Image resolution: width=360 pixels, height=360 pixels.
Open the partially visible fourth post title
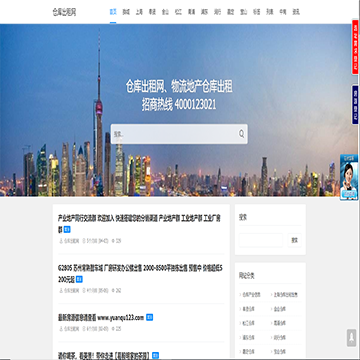104,355
